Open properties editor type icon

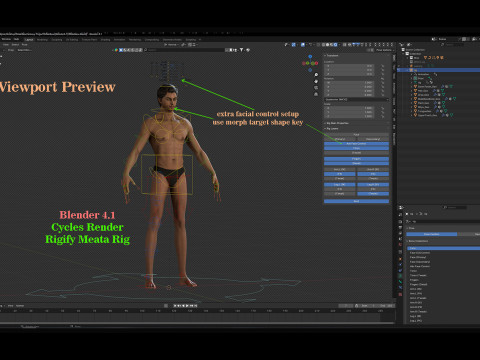pos(401,207)
